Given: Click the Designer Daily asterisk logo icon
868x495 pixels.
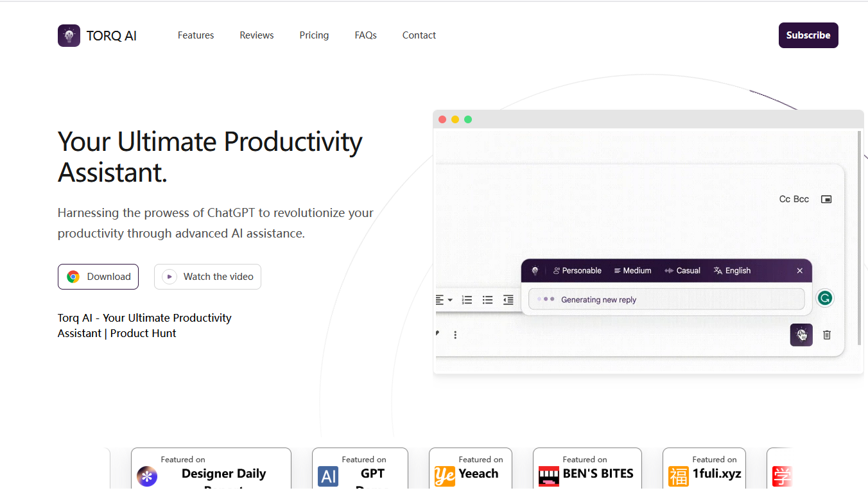Looking at the screenshot, I should coord(147,476).
